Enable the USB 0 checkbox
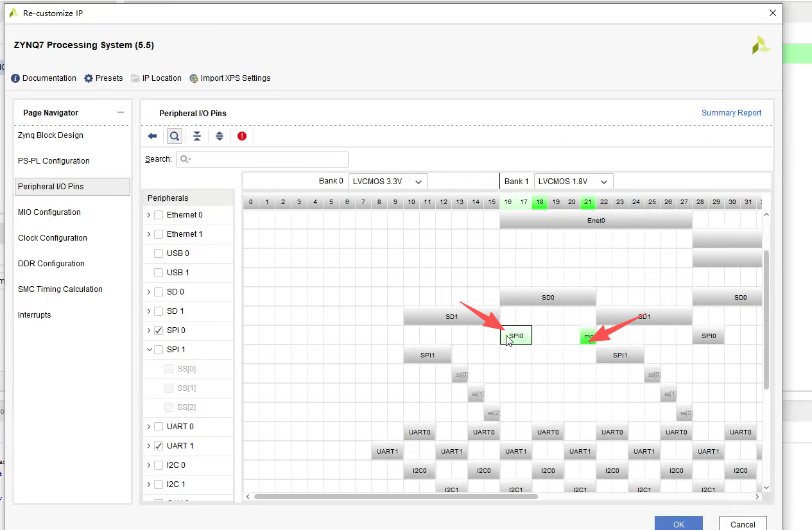The height and width of the screenshot is (530, 812). click(159, 253)
